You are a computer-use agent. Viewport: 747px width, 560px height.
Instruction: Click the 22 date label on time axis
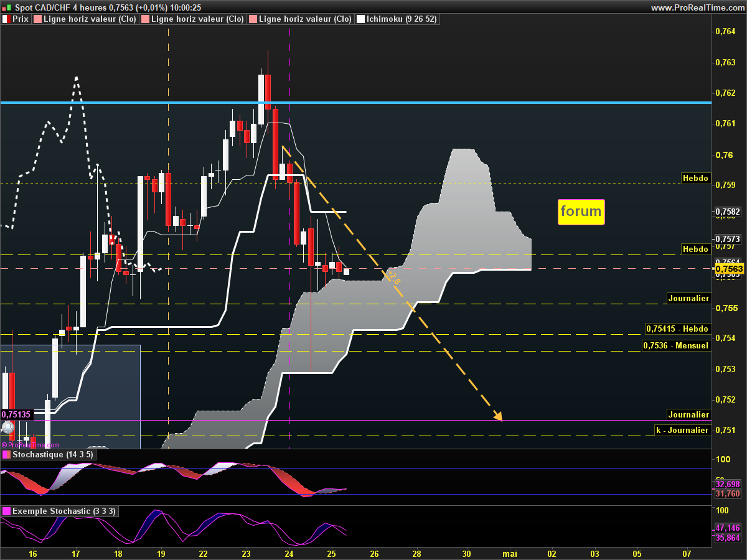coord(204,553)
